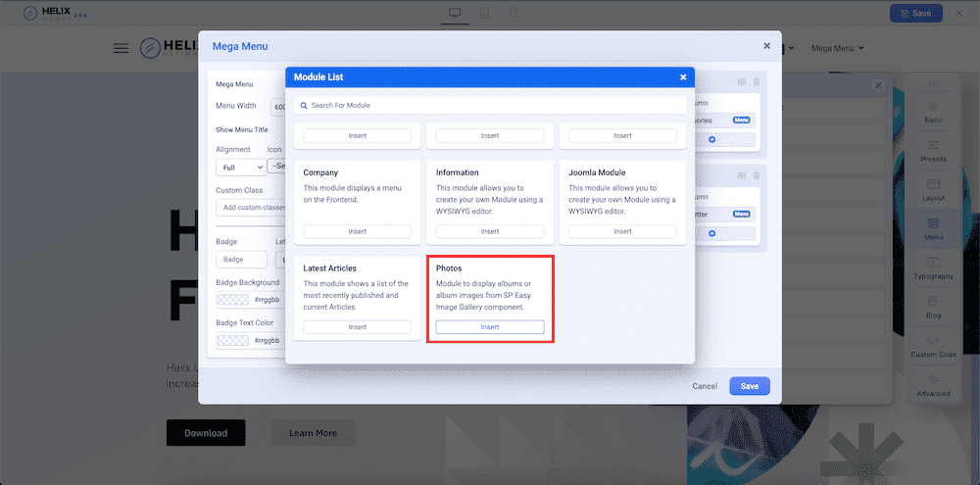Close the background settings panel

[878, 86]
